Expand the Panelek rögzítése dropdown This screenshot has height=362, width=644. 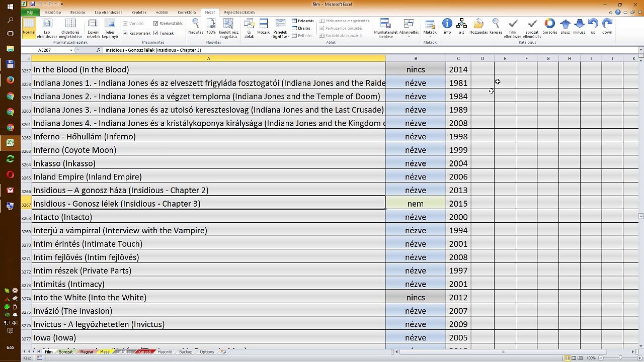(x=280, y=28)
